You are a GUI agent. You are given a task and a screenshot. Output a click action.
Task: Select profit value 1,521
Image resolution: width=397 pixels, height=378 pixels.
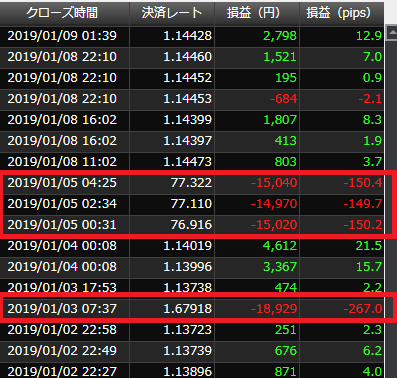pos(280,56)
